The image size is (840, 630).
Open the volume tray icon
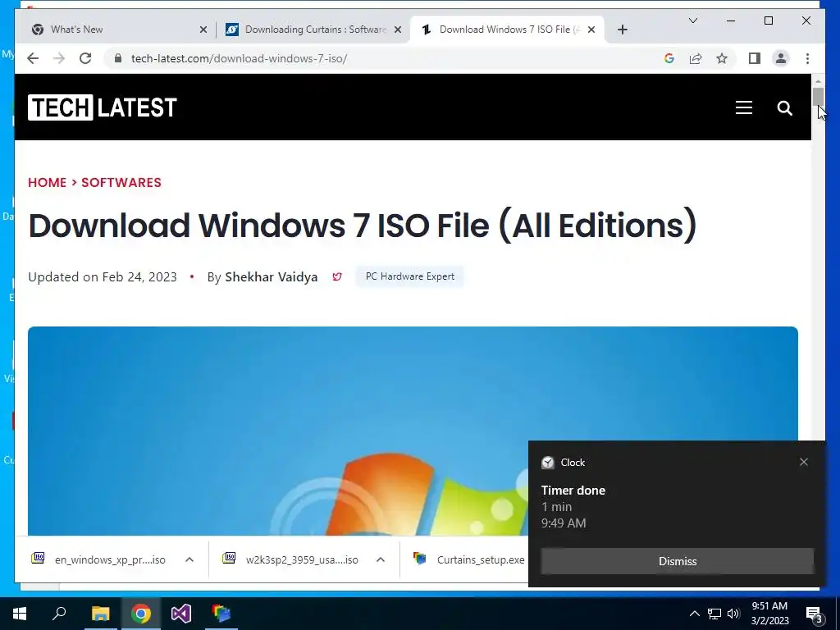[x=733, y=614]
